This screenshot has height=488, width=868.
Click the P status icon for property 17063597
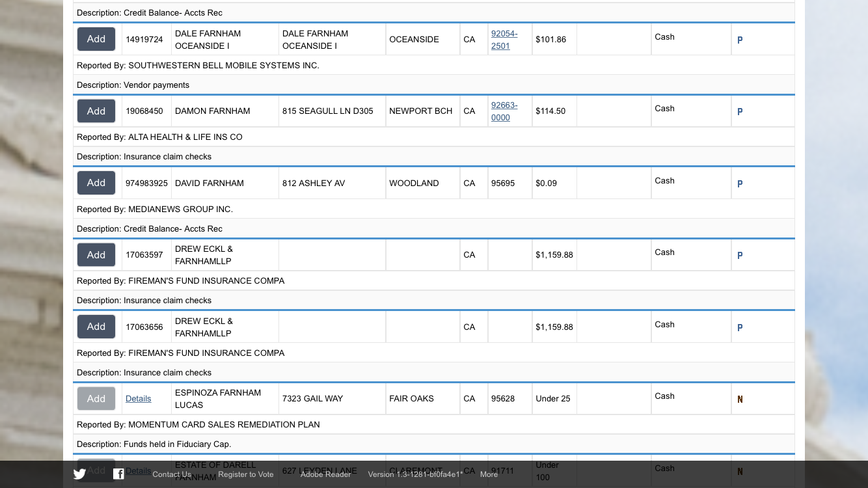click(x=740, y=256)
